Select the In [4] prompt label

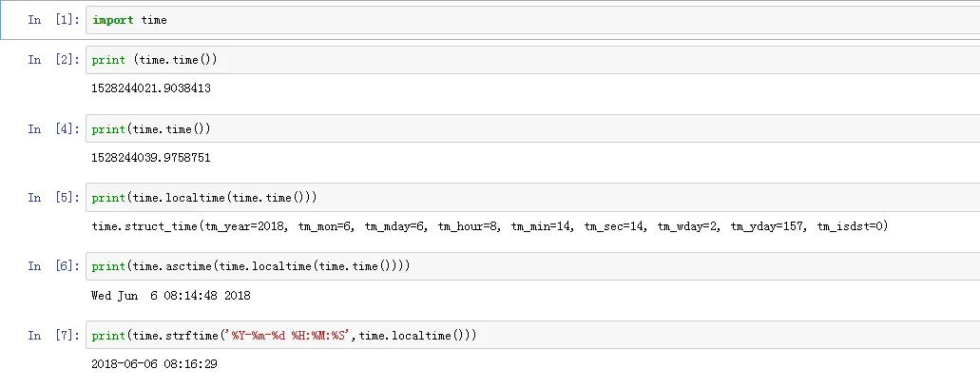tap(54, 128)
